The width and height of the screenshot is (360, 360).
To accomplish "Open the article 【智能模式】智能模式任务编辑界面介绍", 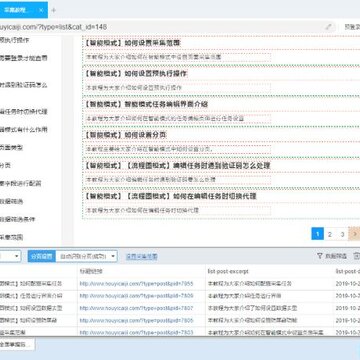I will coord(146,104).
